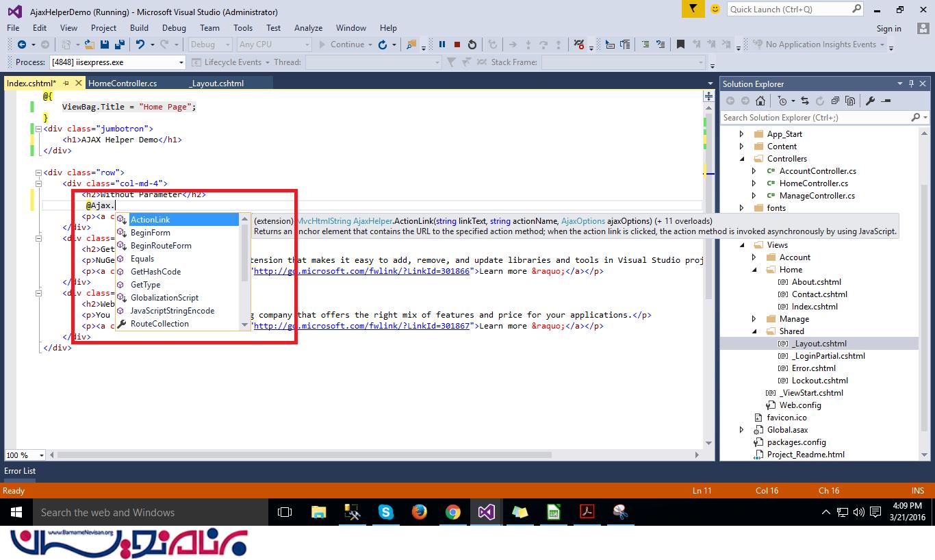The image size is (935, 560).
Task: Open the editor zoom level 100 % dropdown
Action: tap(42, 455)
